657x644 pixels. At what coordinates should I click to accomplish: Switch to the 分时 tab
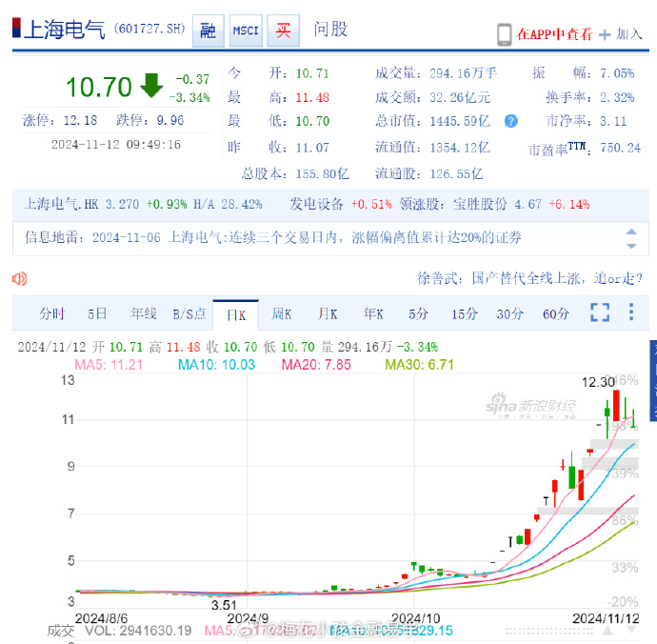[52, 313]
